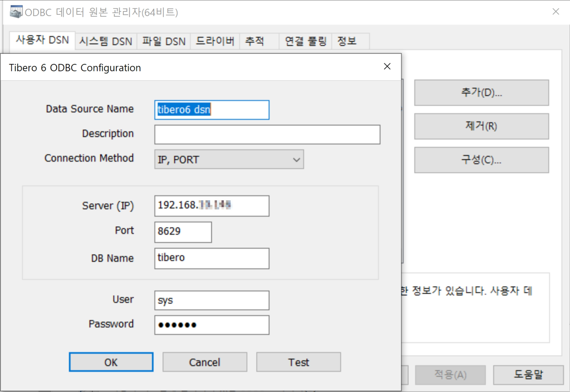Click the Password input field
570x392 pixels.
point(212,325)
